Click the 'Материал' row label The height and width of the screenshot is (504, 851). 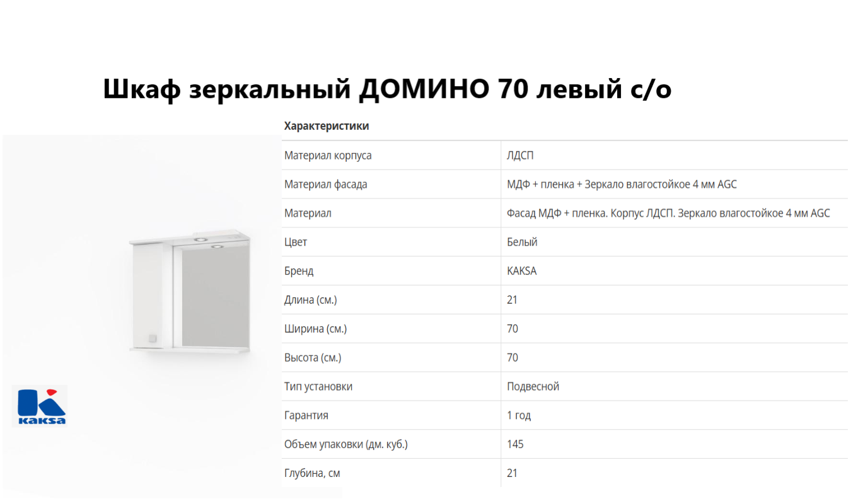[x=308, y=213]
